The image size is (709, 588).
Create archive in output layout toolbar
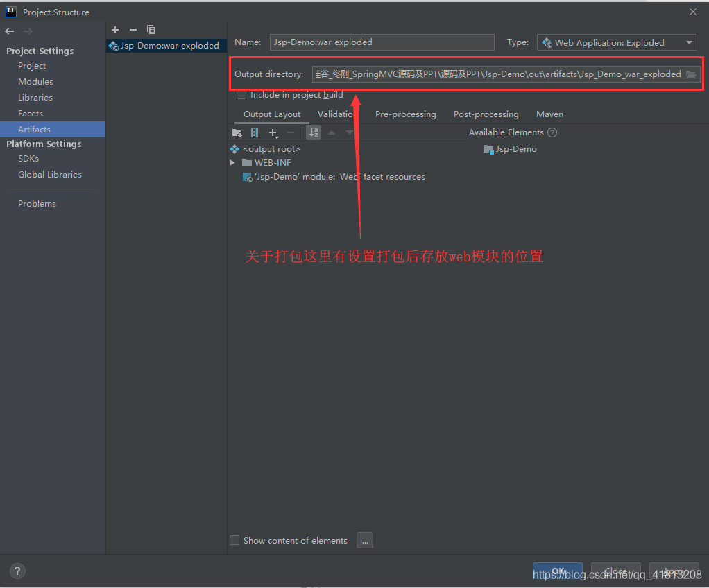pyautogui.click(x=255, y=132)
